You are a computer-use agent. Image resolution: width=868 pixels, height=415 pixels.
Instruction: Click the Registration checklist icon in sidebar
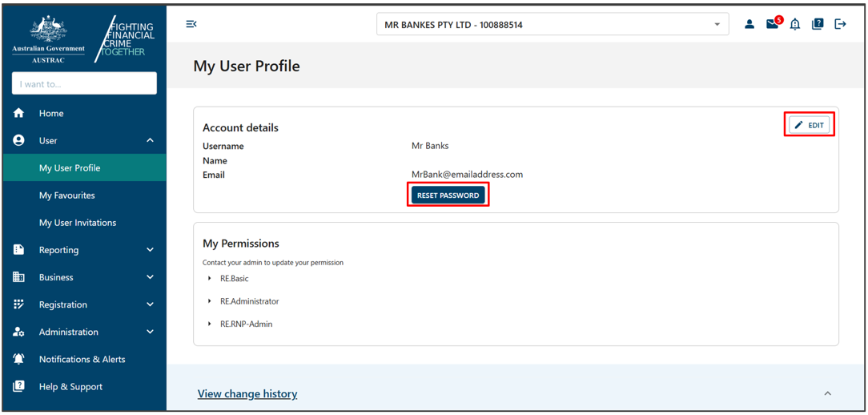pyautogui.click(x=19, y=304)
